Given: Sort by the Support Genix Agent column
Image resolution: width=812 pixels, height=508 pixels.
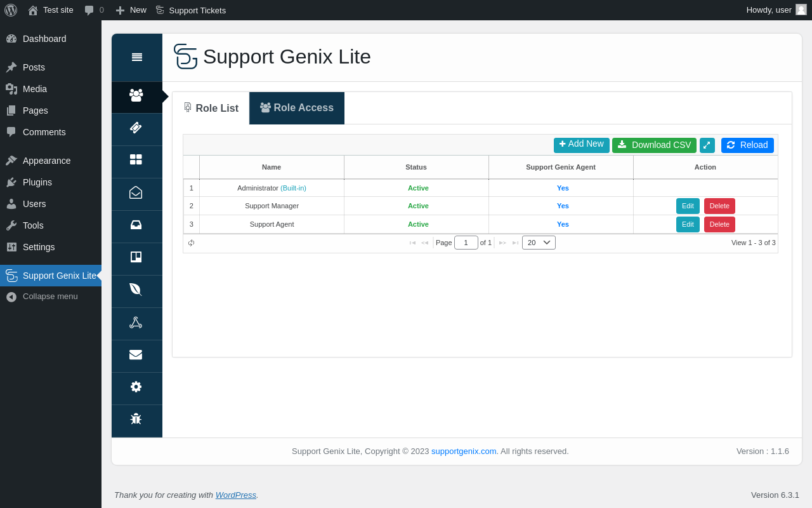Looking at the screenshot, I should pyautogui.click(x=561, y=168).
